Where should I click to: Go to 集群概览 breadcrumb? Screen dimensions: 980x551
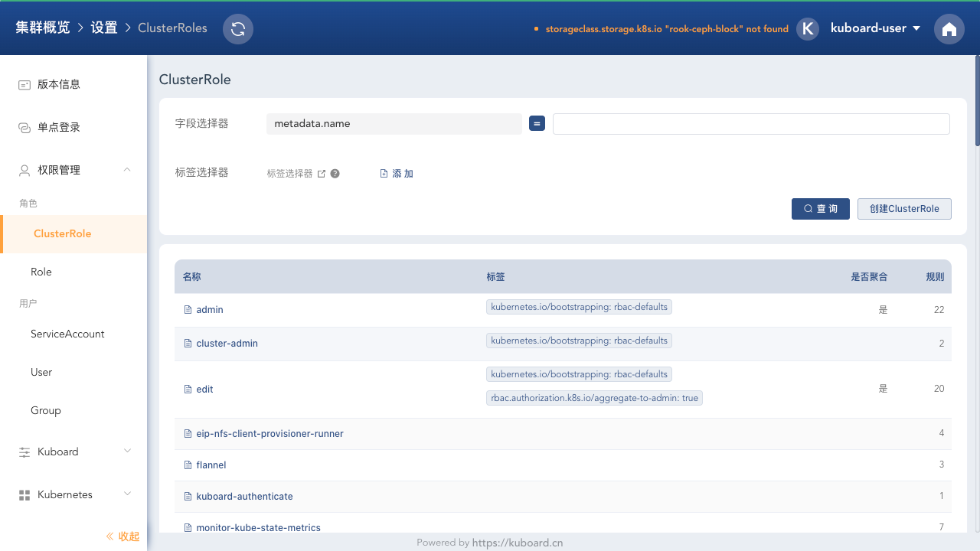click(x=43, y=28)
